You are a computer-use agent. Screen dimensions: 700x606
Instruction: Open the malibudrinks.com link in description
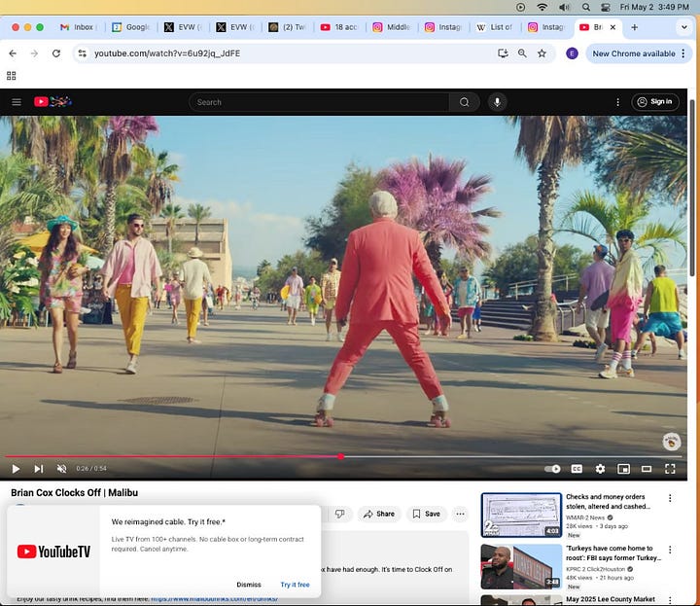214,599
